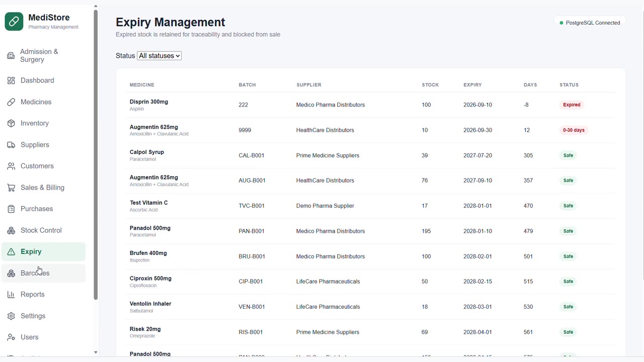The image size is (644, 362).
Task: Click the Sales & Billing cart icon
Action: click(11, 188)
